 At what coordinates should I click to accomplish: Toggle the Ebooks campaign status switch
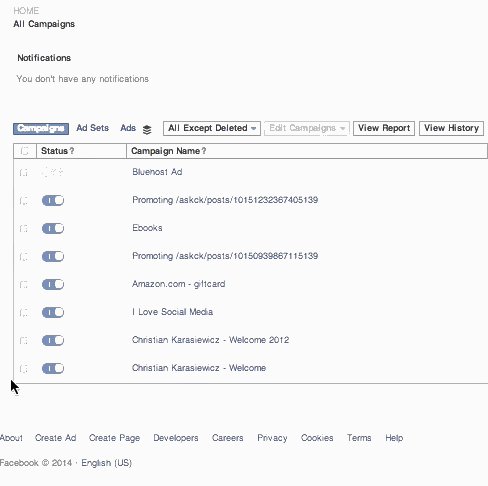point(53,228)
